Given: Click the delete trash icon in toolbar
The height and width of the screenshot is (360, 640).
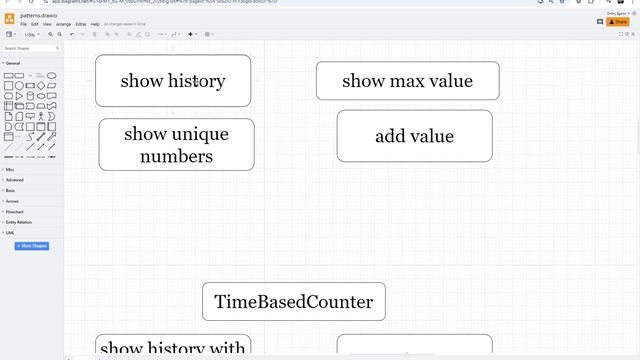Looking at the screenshot, I should [95, 34].
